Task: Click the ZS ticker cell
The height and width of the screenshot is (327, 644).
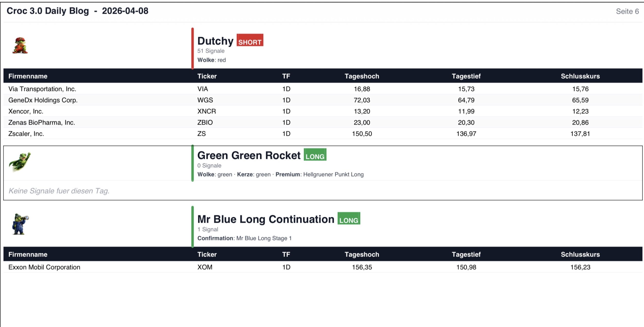Action: pyautogui.click(x=201, y=134)
